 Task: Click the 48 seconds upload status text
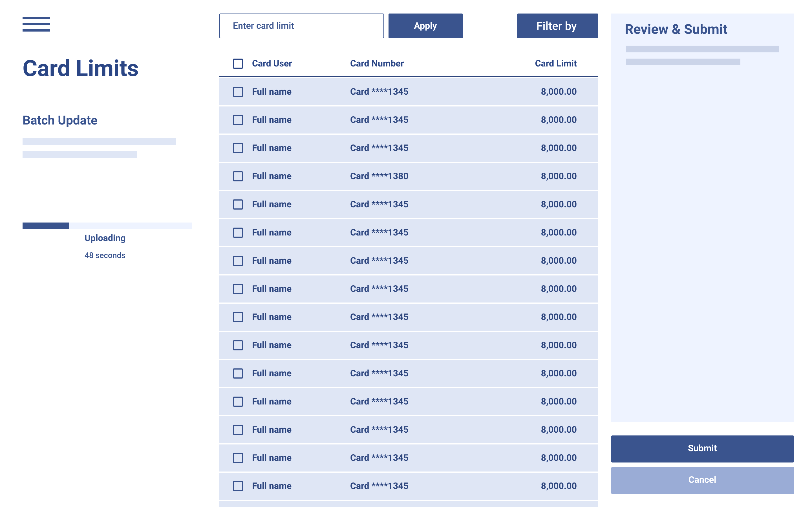tap(105, 255)
